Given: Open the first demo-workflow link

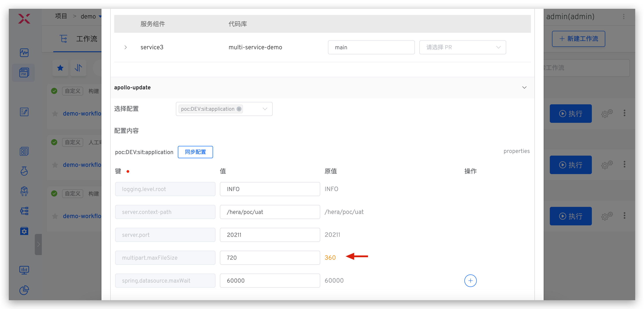Looking at the screenshot, I should coord(82,114).
